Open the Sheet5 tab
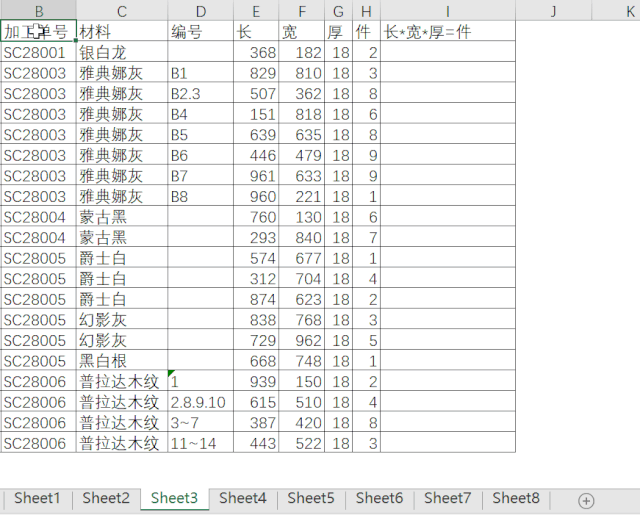 pos(311,498)
